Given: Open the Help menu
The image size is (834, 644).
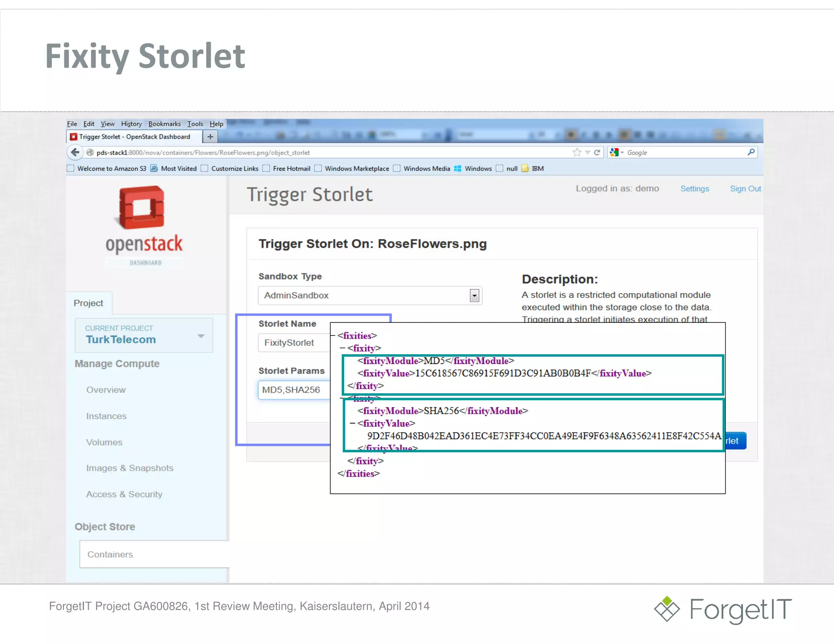Looking at the screenshot, I should tap(217, 124).
